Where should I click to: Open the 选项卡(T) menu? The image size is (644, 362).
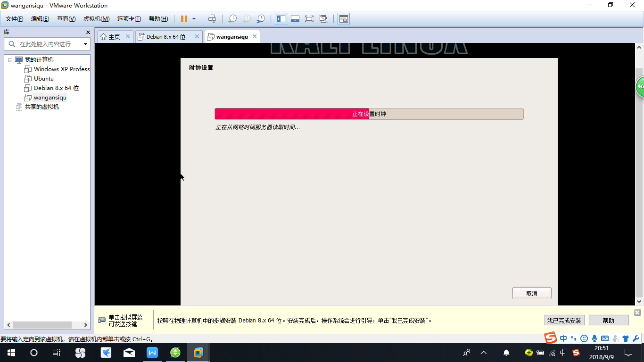129,19
